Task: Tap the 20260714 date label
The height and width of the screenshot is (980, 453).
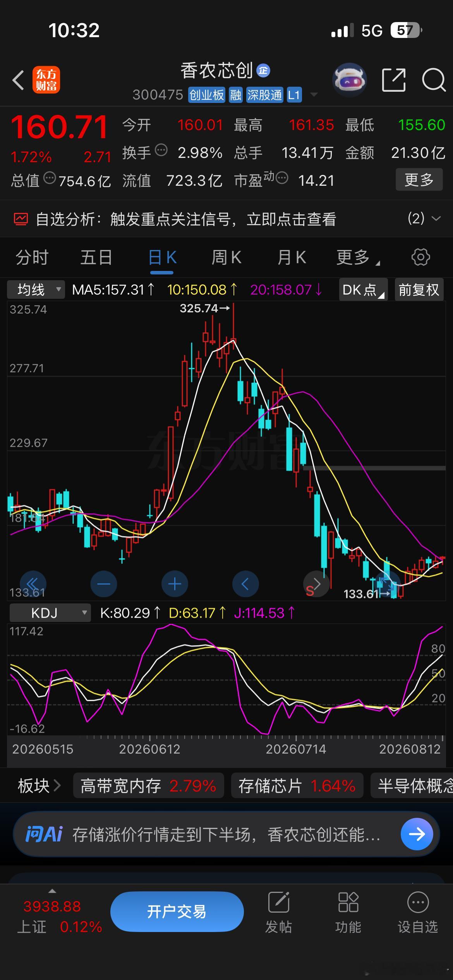Action: coord(296,749)
